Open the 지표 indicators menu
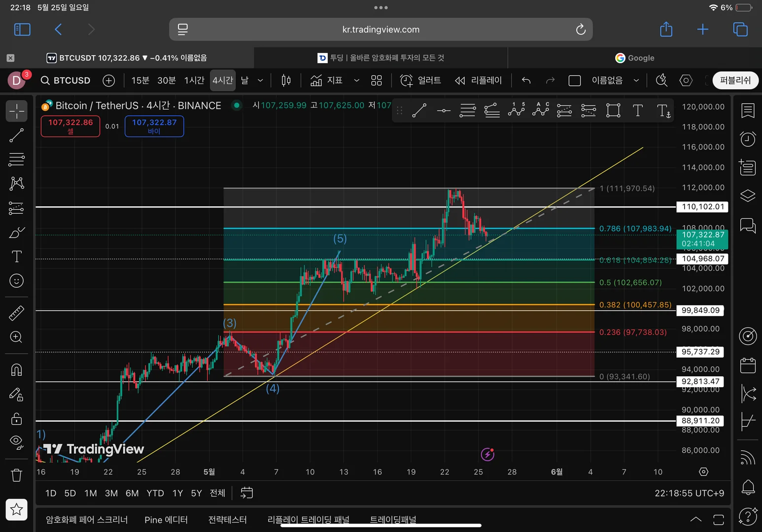The height and width of the screenshot is (532, 762). coord(327,80)
